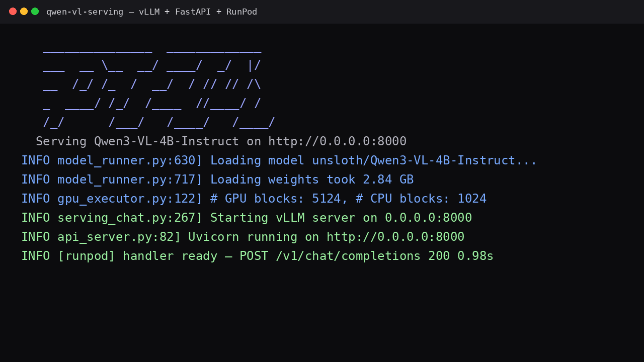The image size is (644, 362).
Task: Click the red close window button
Action: click(13, 12)
